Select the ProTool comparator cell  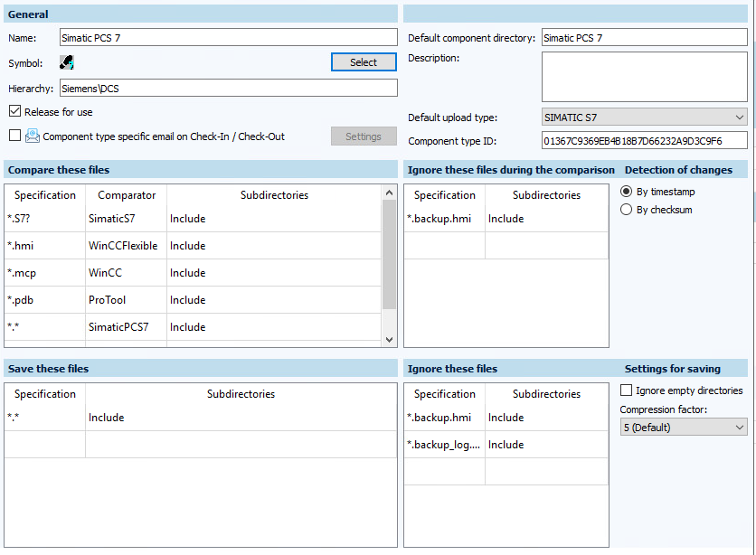point(127,300)
